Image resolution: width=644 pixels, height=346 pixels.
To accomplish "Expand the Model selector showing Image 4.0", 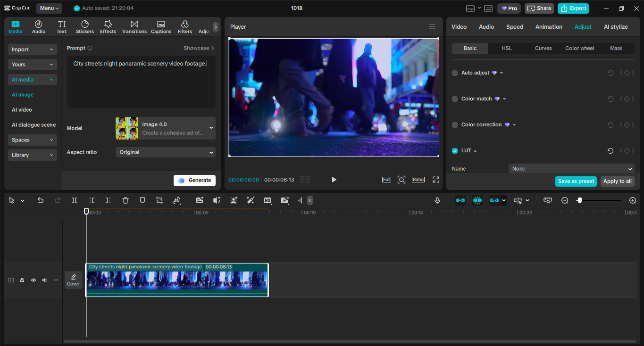I will click(166, 128).
